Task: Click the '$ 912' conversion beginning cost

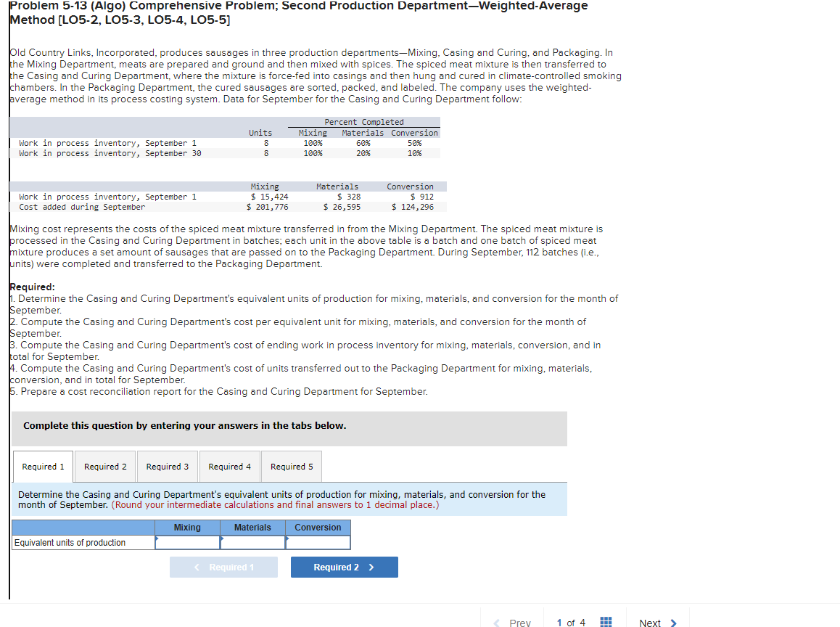Action: point(422,197)
